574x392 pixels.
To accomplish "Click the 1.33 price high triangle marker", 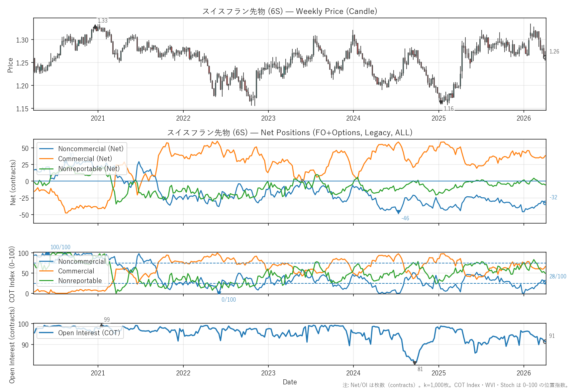I will coord(95,27).
